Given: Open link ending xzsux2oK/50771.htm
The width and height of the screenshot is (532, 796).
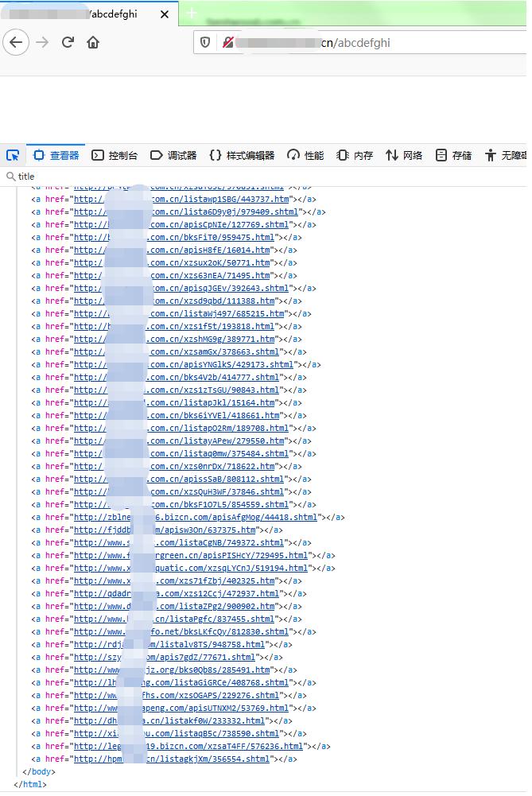Looking at the screenshot, I should [172, 262].
